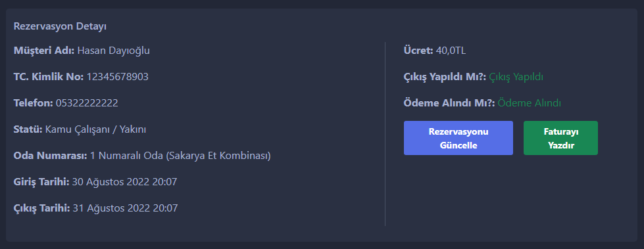Select the Rezervasyon Detayı heading
Screen dimensions: 644x249
tap(60, 26)
